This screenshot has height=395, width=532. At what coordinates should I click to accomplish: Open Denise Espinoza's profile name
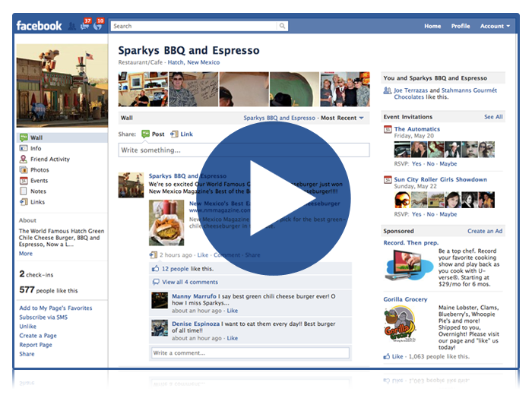[196, 324]
